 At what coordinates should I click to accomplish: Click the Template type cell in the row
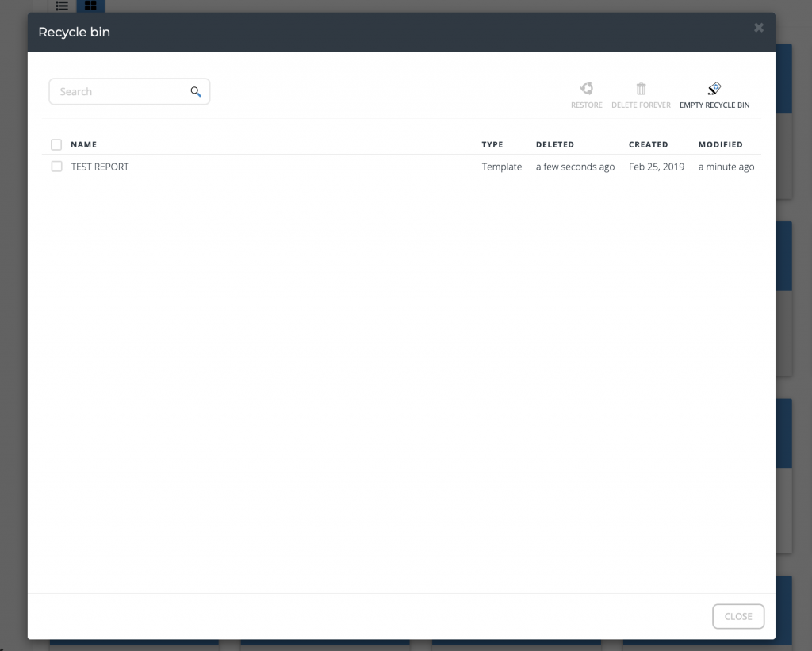tap(502, 167)
